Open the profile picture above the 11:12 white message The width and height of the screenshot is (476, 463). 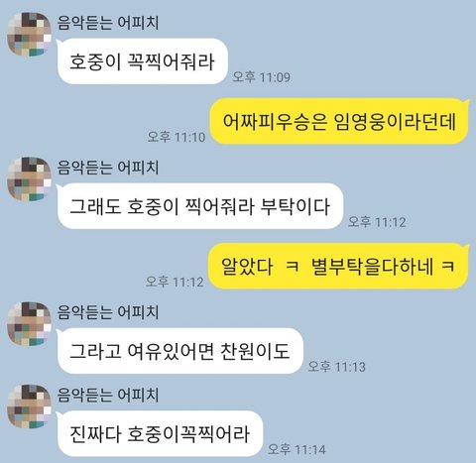click(29, 178)
